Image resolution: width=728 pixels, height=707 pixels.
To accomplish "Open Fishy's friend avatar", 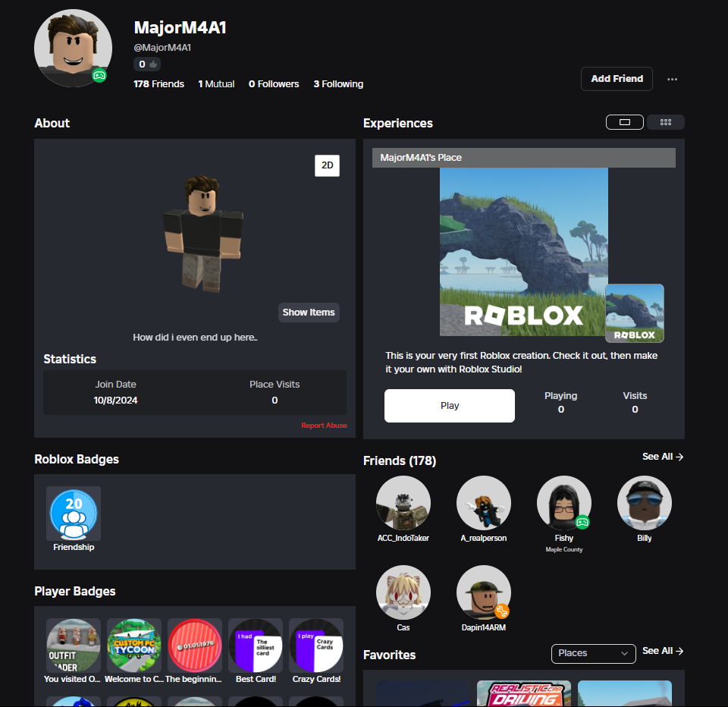I will click(x=564, y=503).
